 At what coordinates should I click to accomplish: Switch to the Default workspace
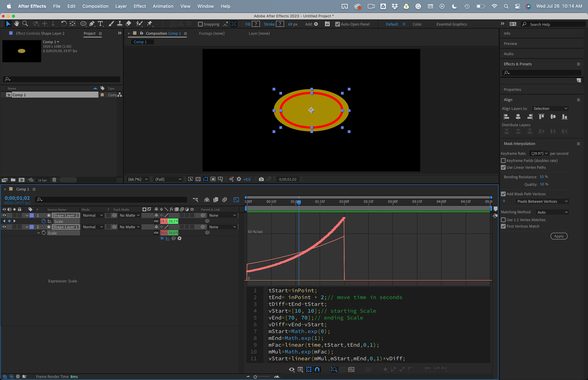(392, 24)
